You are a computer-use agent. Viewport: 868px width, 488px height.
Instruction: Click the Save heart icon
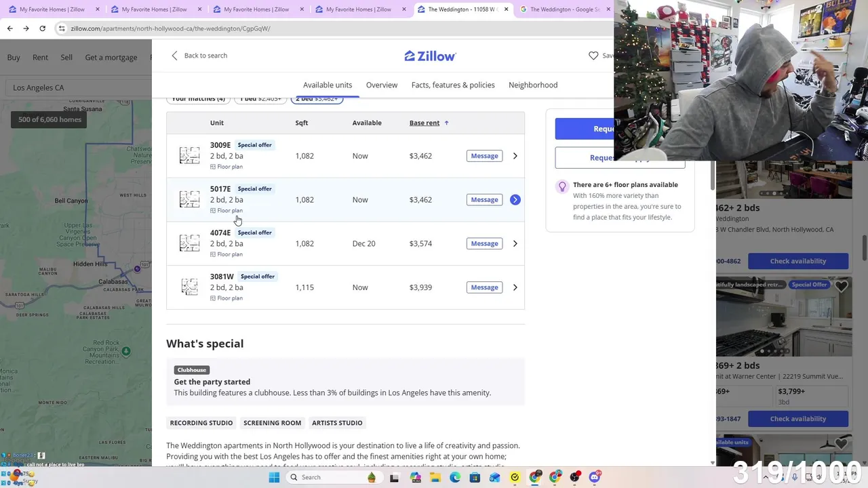pyautogui.click(x=593, y=56)
